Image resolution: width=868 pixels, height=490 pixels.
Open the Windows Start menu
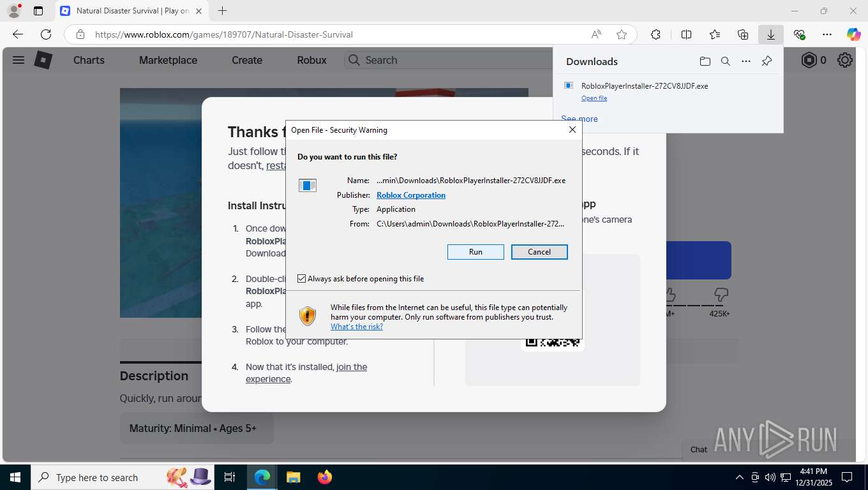pos(15,477)
